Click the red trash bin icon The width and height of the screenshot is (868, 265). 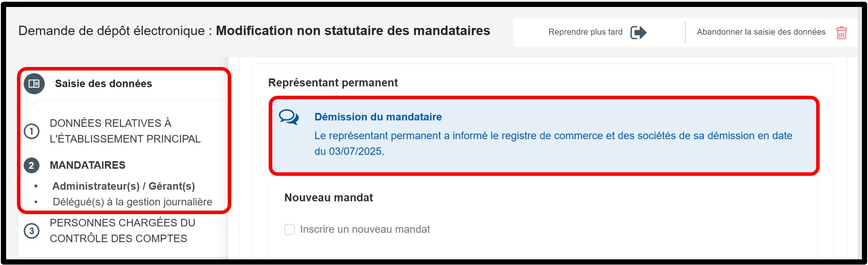pos(841,33)
